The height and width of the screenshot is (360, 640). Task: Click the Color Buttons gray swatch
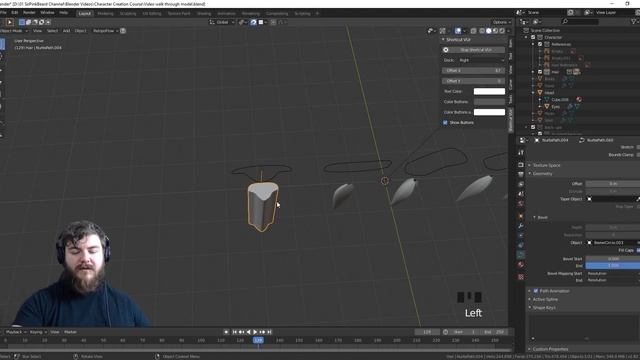[x=489, y=102]
